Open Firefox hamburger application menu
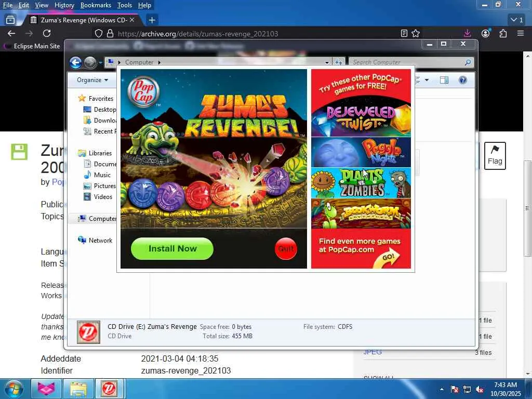 tap(521, 33)
